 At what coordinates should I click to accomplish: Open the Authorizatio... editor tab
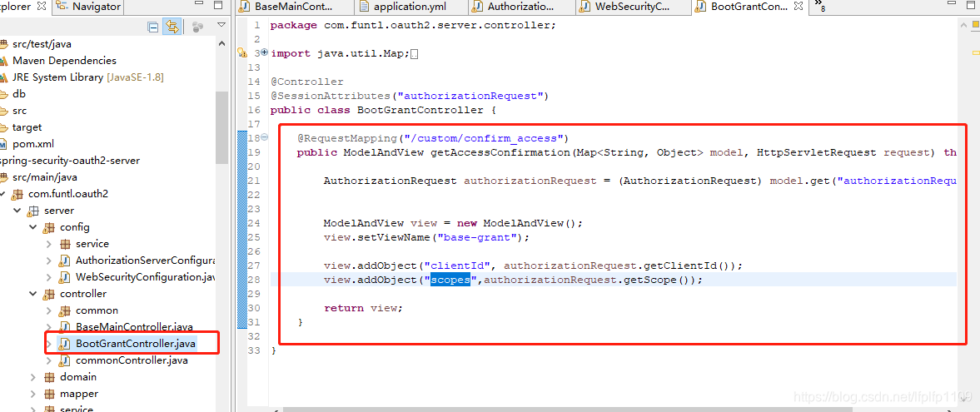pyautogui.click(x=521, y=7)
